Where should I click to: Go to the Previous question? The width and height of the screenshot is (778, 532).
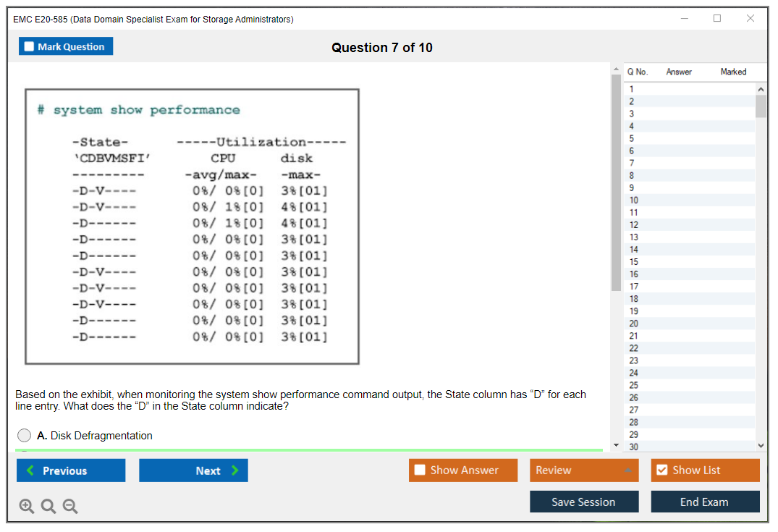coord(71,470)
